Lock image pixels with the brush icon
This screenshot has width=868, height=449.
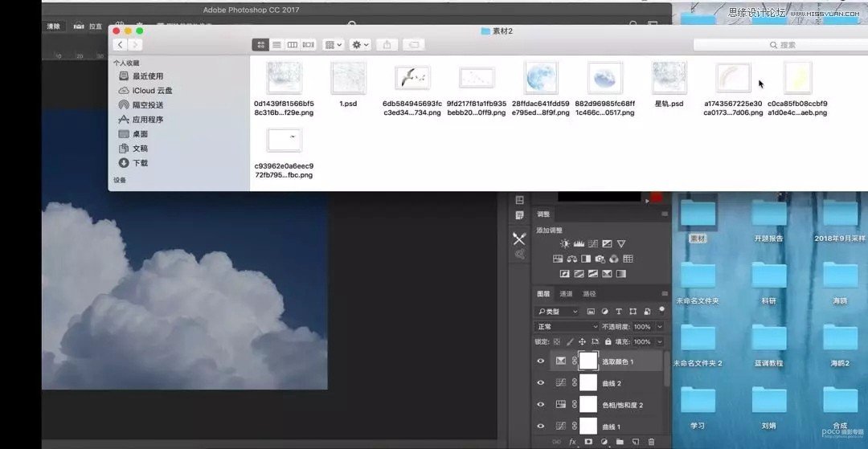(x=570, y=341)
